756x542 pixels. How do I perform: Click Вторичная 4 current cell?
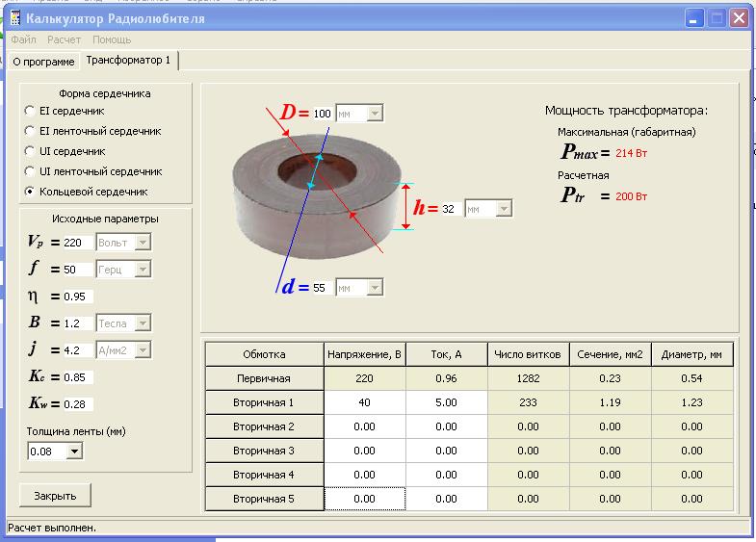point(447,475)
